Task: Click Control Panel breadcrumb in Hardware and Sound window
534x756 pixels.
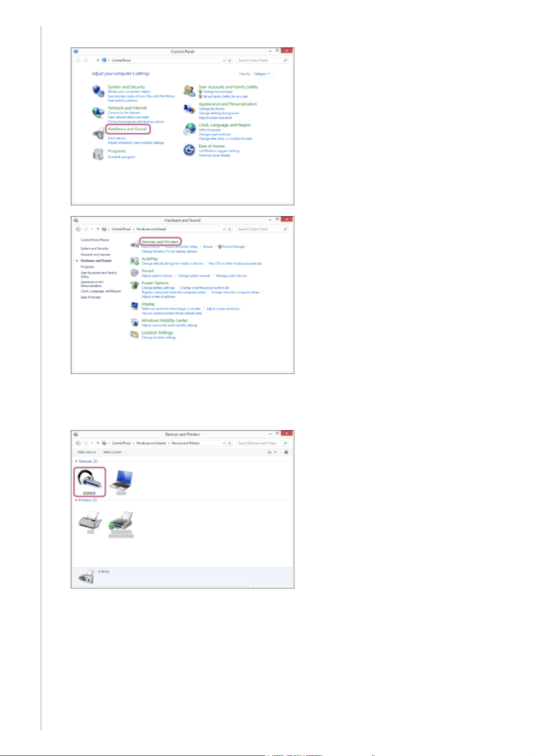Action: click(x=121, y=229)
